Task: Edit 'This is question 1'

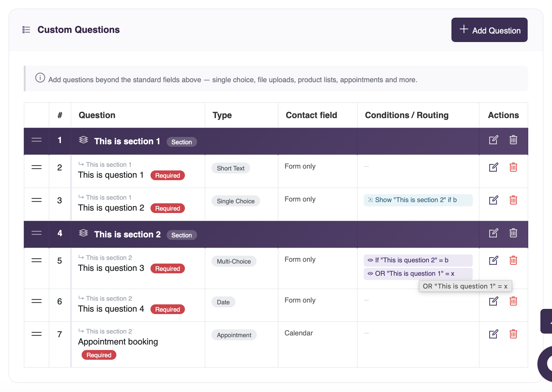Action: click(494, 167)
